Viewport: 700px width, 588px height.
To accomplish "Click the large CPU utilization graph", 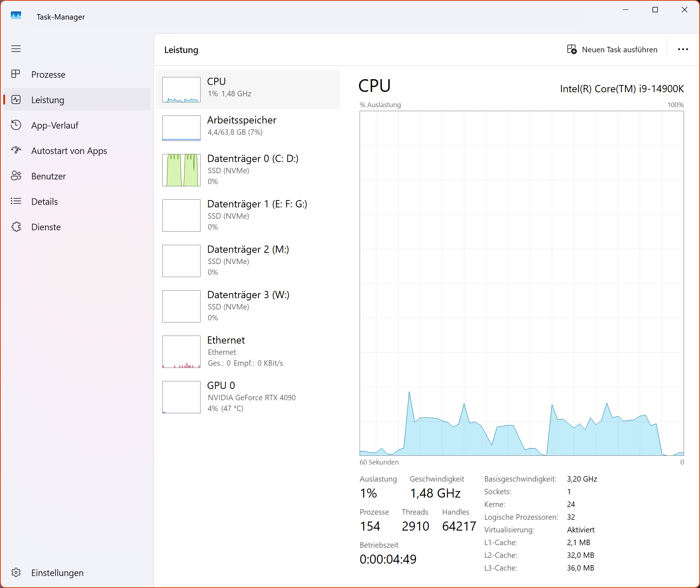I will tap(521, 283).
